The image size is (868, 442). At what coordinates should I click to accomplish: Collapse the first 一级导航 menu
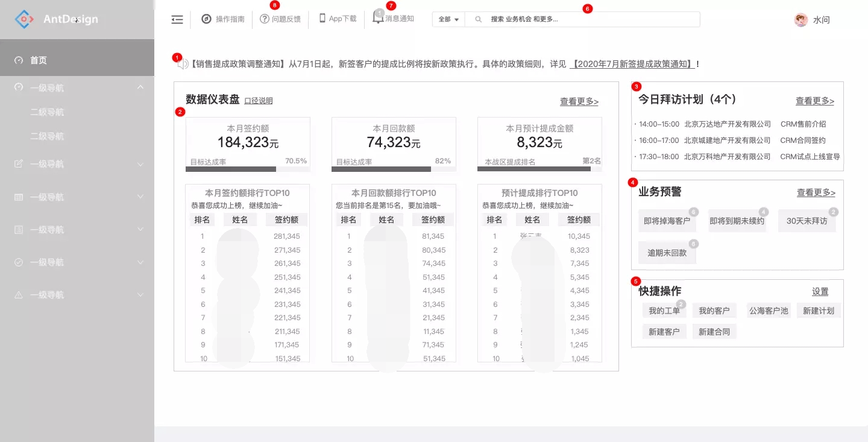(x=140, y=88)
